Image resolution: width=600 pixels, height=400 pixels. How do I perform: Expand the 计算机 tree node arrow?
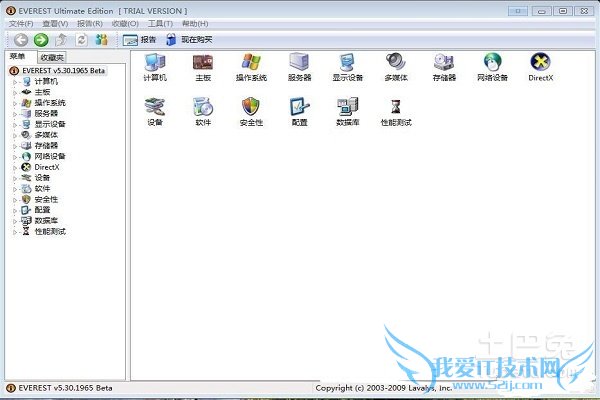click(x=15, y=82)
